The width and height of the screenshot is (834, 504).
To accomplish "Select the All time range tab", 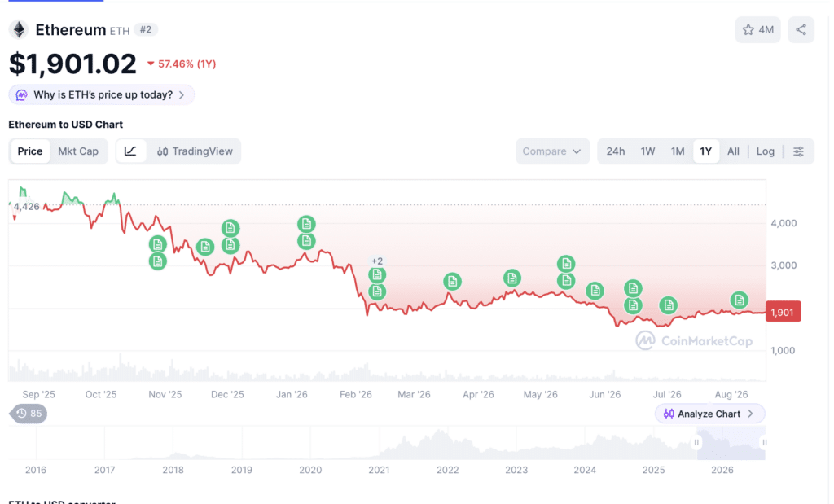I will pos(733,151).
